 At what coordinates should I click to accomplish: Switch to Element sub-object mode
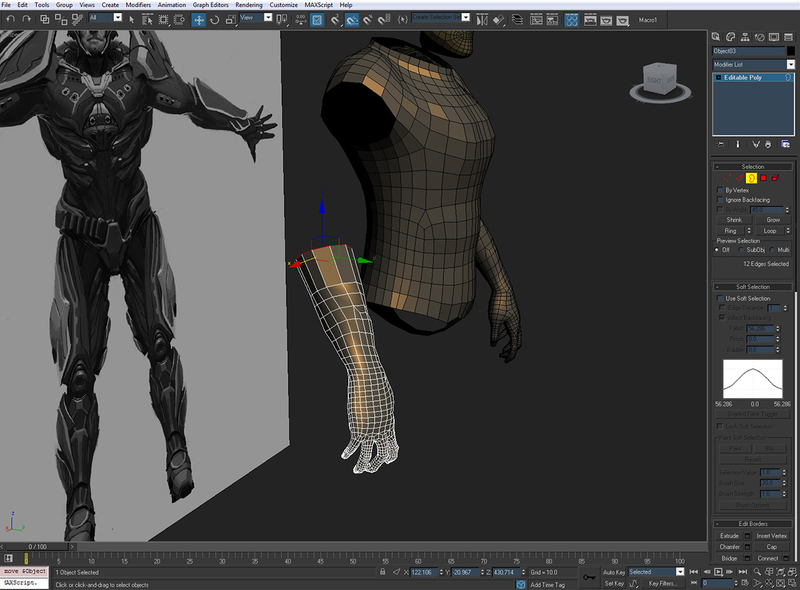pos(775,178)
